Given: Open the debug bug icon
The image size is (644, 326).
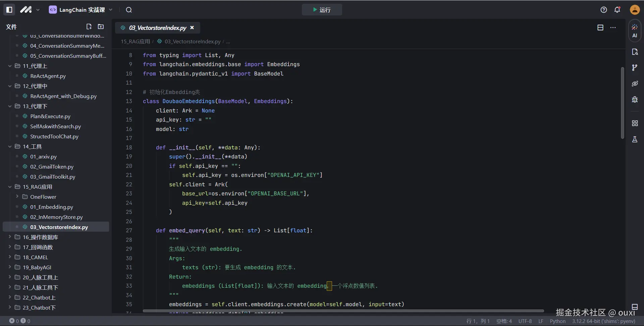Looking at the screenshot, I should click(x=635, y=99).
